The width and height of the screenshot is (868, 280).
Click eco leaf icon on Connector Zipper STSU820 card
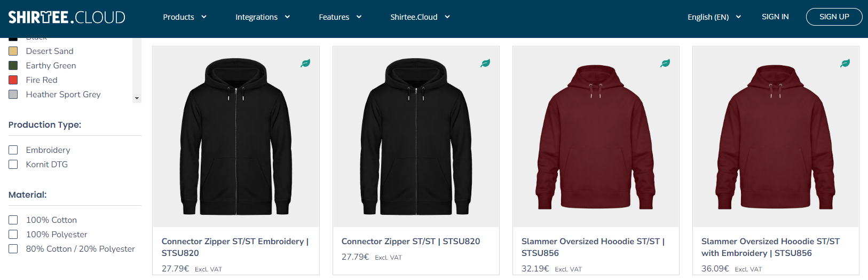tap(485, 63)
